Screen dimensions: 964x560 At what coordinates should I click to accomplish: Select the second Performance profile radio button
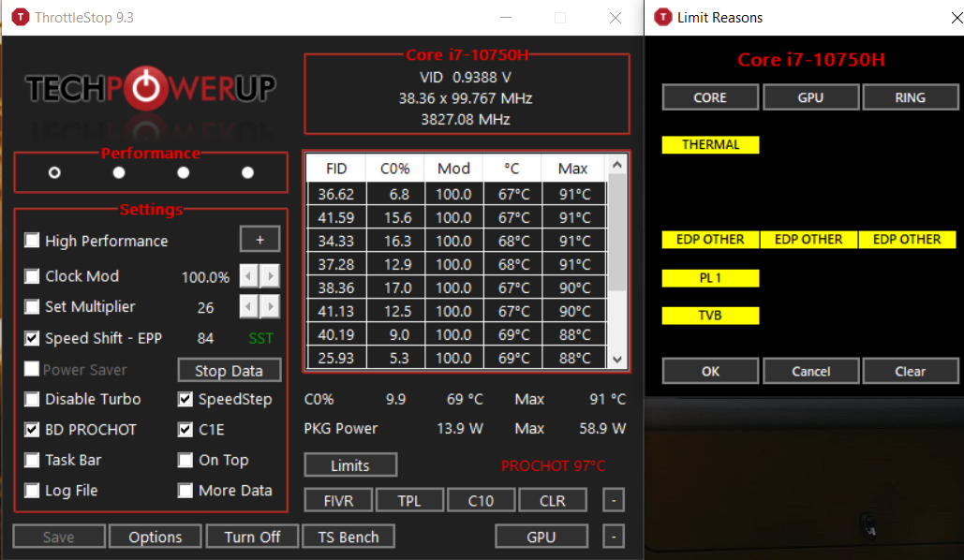click(x=119, y=172)
